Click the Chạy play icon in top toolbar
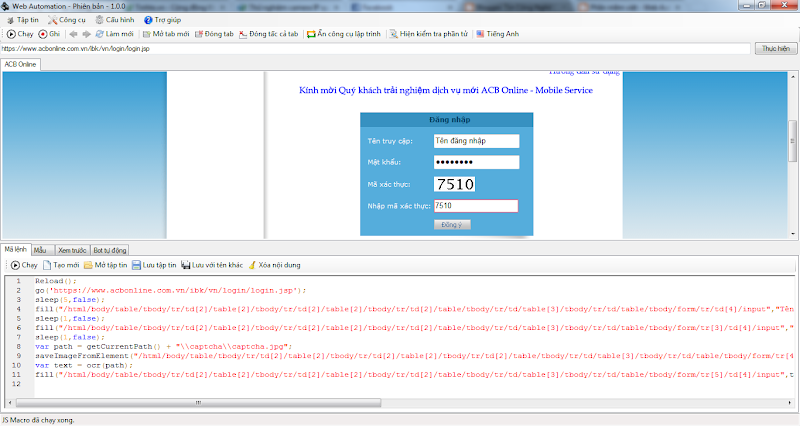 coord(11,34)
